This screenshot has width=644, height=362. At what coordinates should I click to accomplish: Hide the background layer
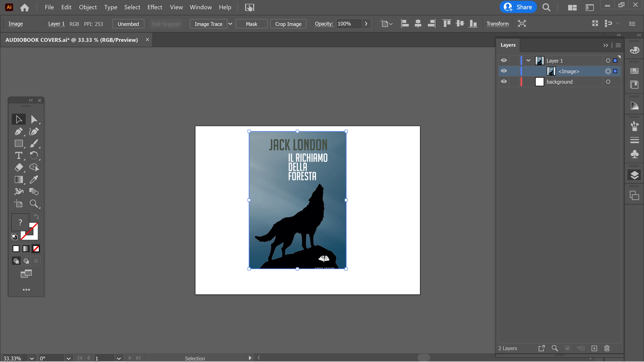(504, 82)
